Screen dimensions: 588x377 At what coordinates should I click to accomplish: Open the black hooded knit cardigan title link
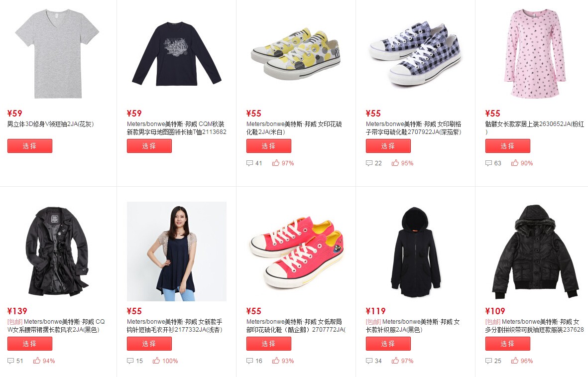[x=413, y=326]
